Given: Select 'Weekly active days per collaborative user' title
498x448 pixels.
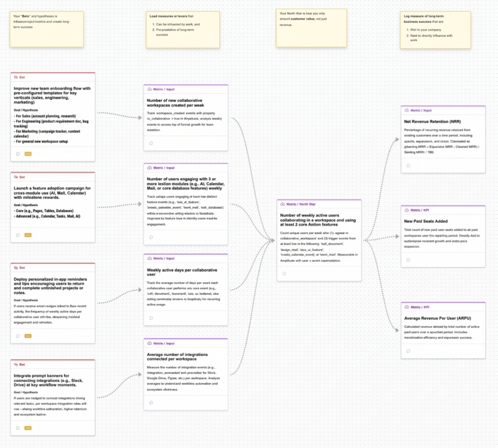Looking at the screenshot, I should (x=182, y=272).
